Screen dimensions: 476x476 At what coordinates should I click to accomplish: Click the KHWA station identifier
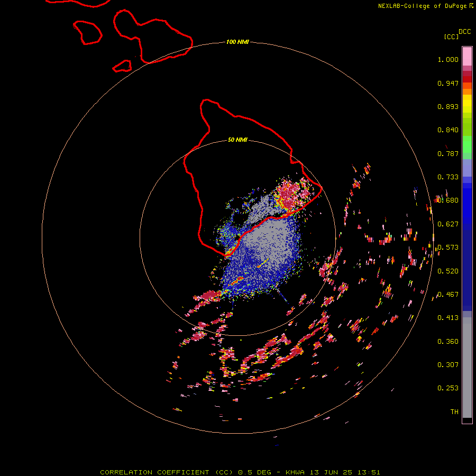point(295,472)
